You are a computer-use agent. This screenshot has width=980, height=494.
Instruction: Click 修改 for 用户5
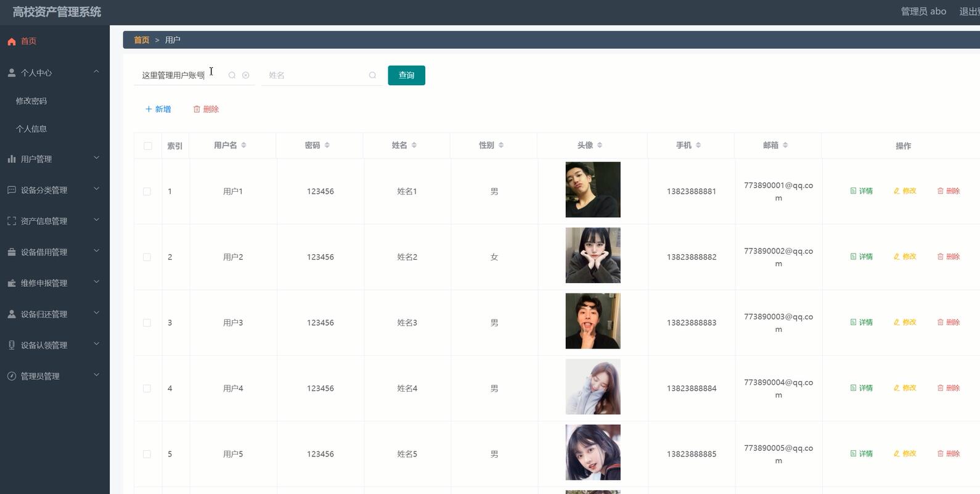click(x=905, y=454)
